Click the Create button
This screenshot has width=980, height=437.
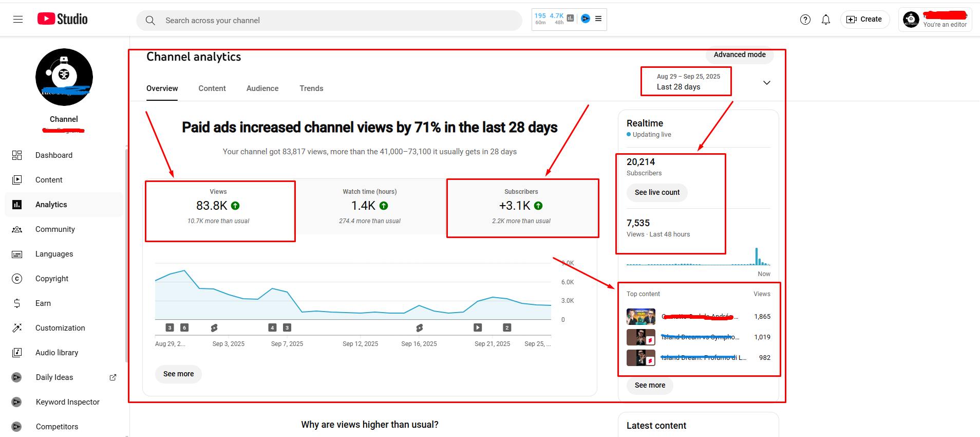(864, 20)
